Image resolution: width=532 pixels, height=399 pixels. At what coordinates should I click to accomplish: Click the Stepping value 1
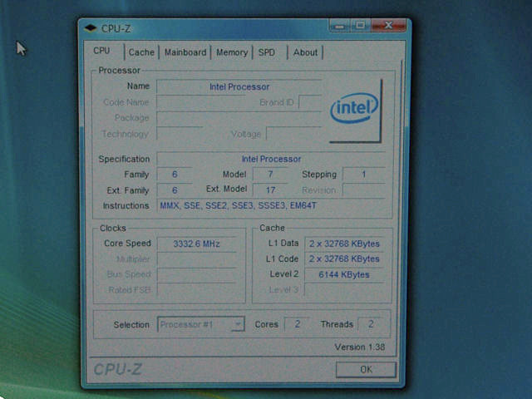pyautogui.click(x=364, y=175)
